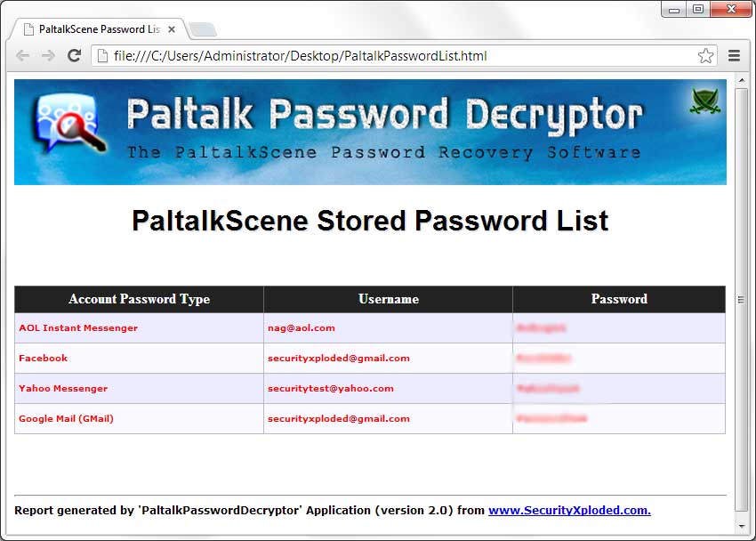Click the Username column header
Screen dimensions: 756x541
[388, 299]
